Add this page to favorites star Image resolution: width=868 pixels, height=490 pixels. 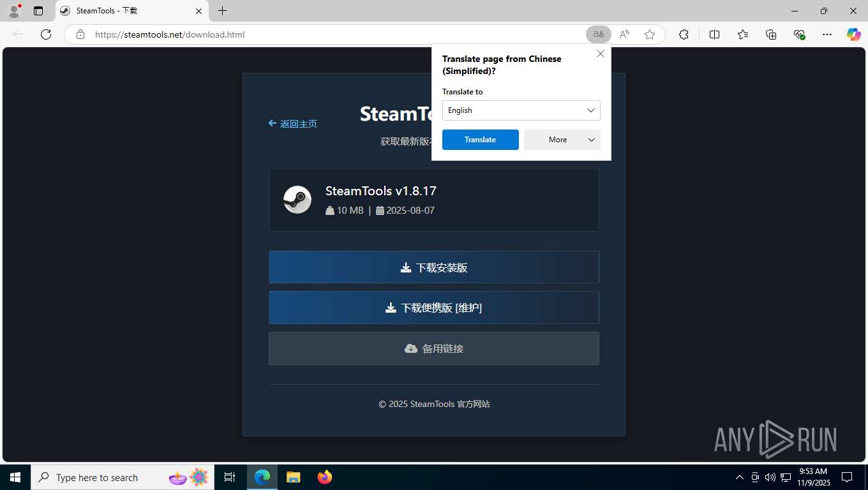coord(650,34)
